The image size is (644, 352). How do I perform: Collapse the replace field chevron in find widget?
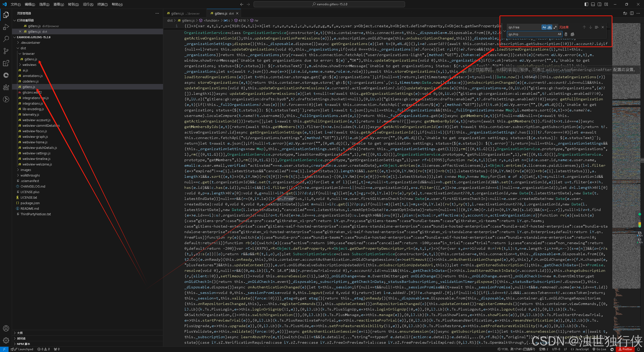click(504, 31)
